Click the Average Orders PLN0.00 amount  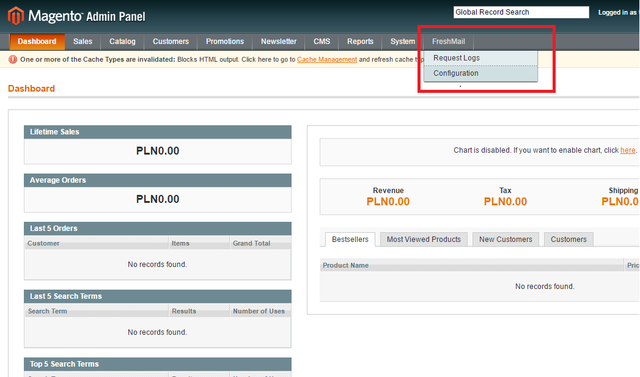pos(158,199)
